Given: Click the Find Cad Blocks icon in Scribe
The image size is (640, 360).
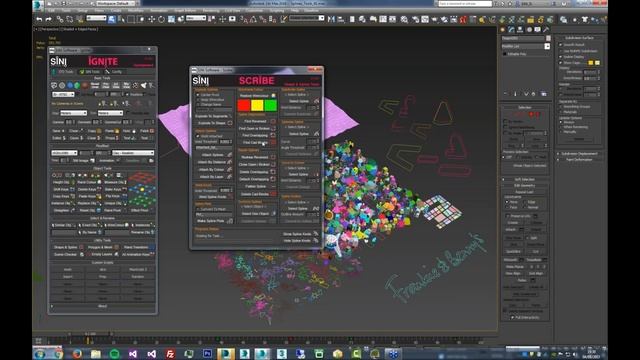Looking at the screenshot, I should point(273,142).
